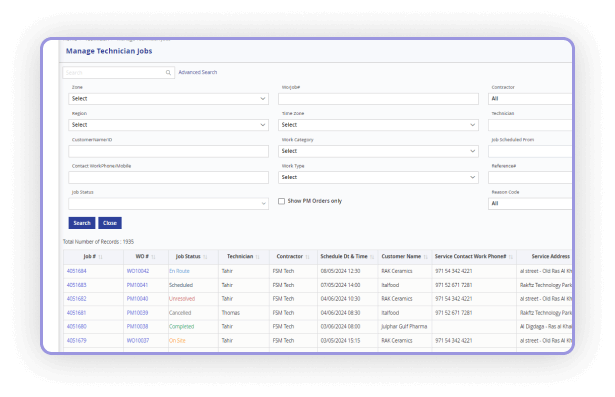
Task: Sort by Service Contact Work Phone# icon
Action: click(511, 257)
